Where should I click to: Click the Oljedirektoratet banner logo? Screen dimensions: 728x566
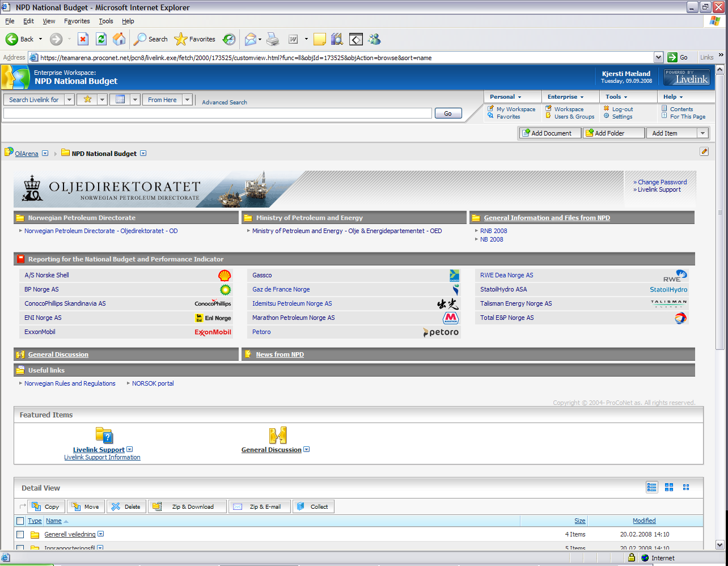click(112, 189)
